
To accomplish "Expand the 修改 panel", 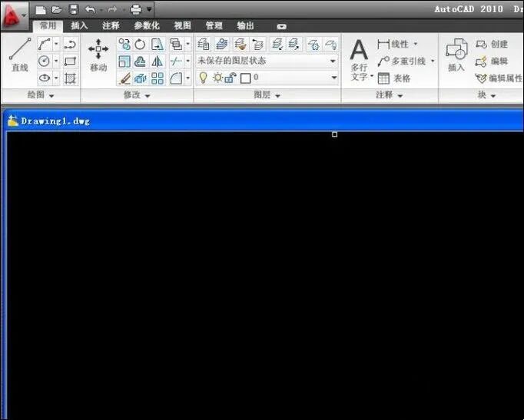I will tap(137, 95).
